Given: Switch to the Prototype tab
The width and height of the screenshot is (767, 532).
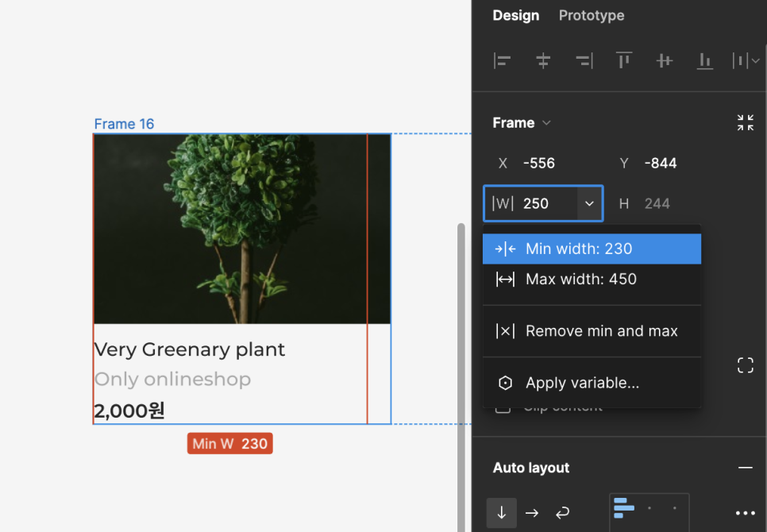Looking at the screenshot, I should coord(592,15).
